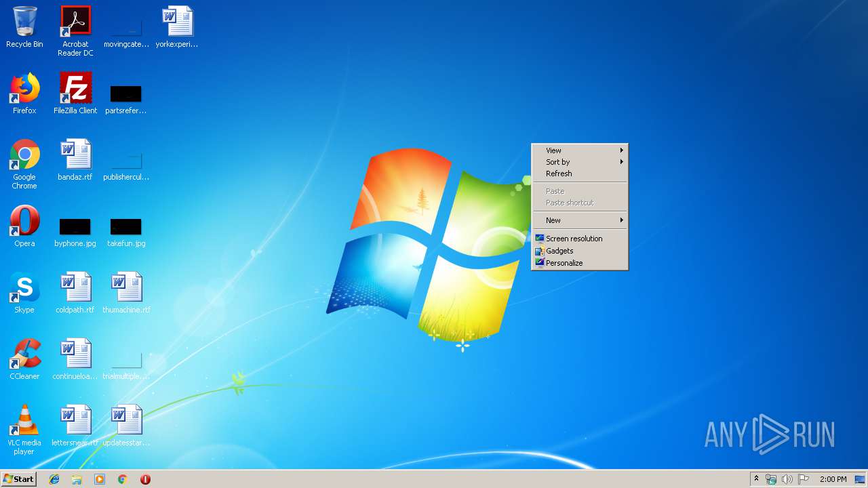The image size is (868, 488).
Task: Launch Chrome from the taskbar
Action: coord(123,479)
